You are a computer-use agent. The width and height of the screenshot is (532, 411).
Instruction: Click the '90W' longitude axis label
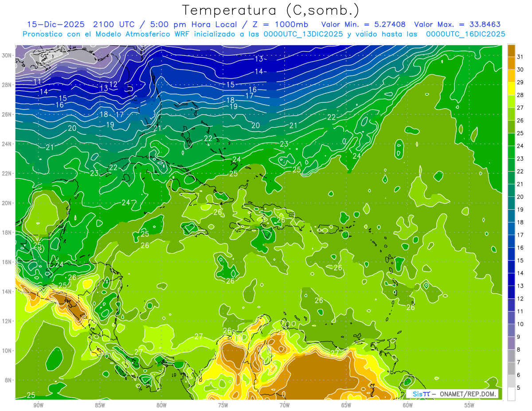point(38,405)
